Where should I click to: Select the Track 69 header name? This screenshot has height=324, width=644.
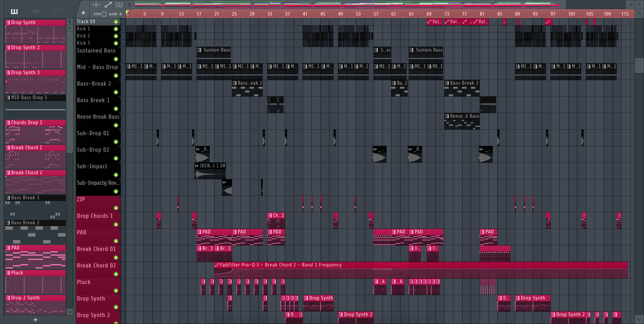pos(86,21)
